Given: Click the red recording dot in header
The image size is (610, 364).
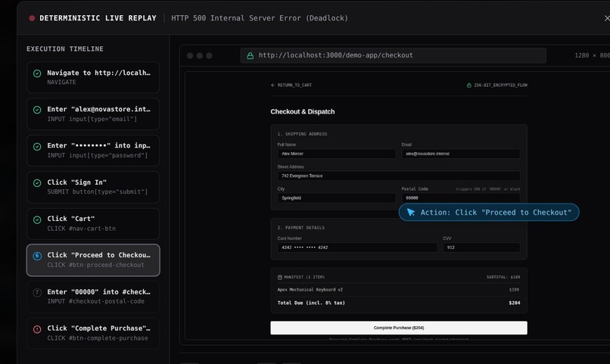Looking at the screenshot, I should 32,18.
